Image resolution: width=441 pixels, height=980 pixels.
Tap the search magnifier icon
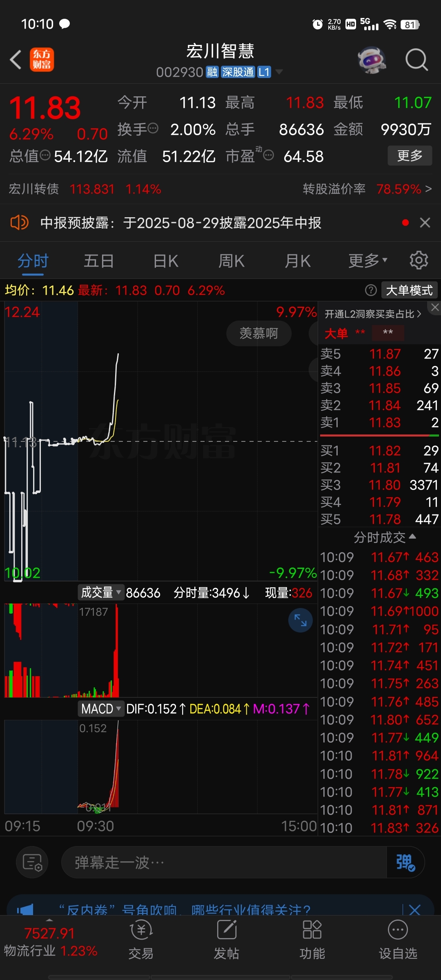pyautogui.click(x=416, y=60)
